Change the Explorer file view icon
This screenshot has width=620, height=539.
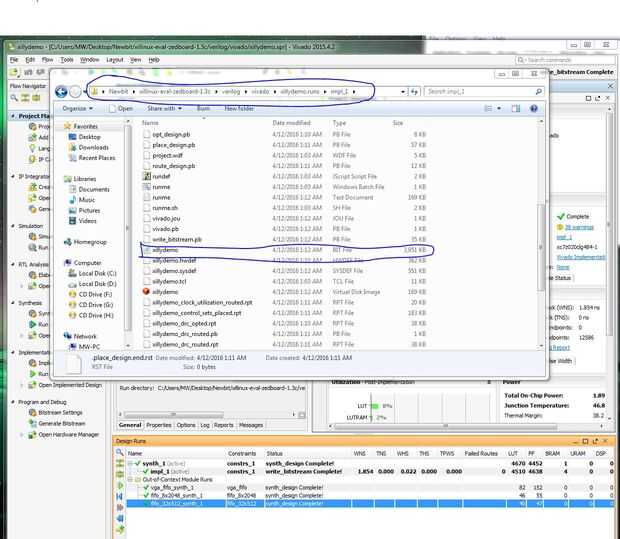[x=488, y=108]
